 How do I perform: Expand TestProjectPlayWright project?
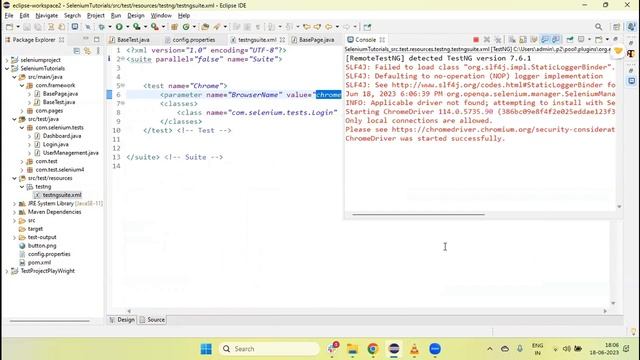coord(7,271)
